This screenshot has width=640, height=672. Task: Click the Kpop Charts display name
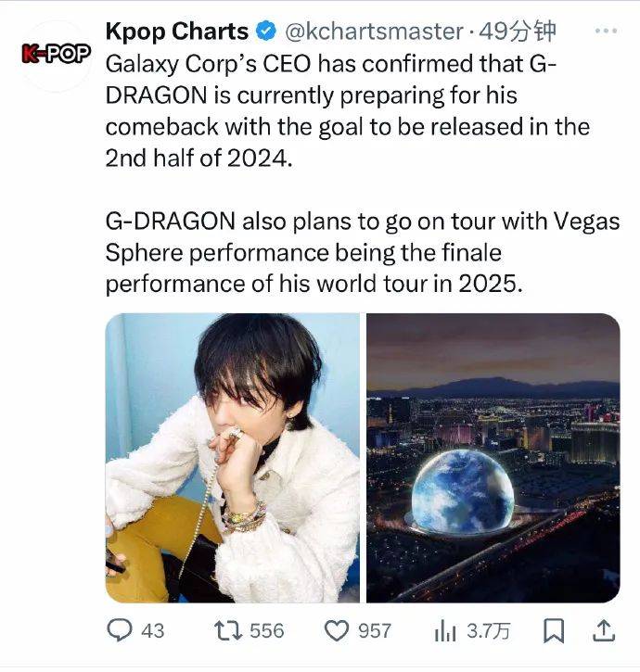pos(176,31)
